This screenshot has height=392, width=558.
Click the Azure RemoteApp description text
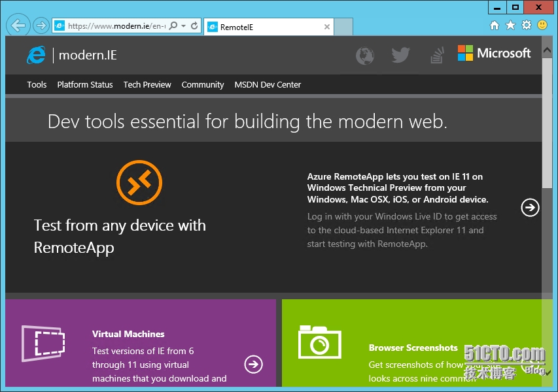point(398,188)
